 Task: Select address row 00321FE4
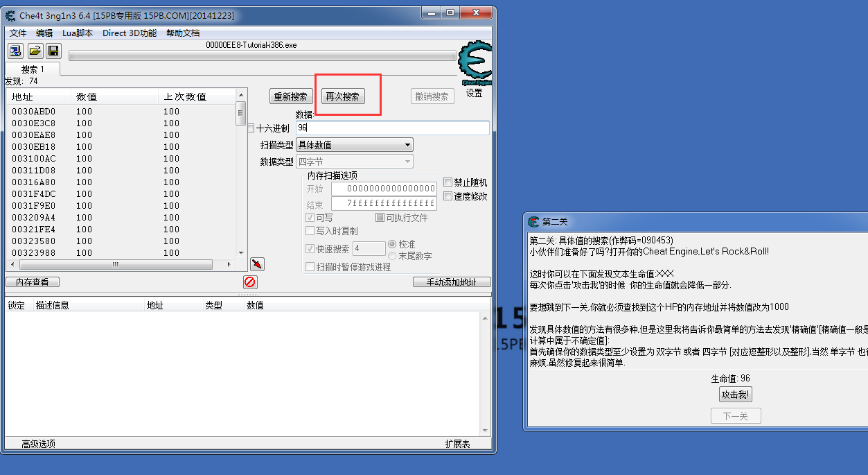(121, 230)
